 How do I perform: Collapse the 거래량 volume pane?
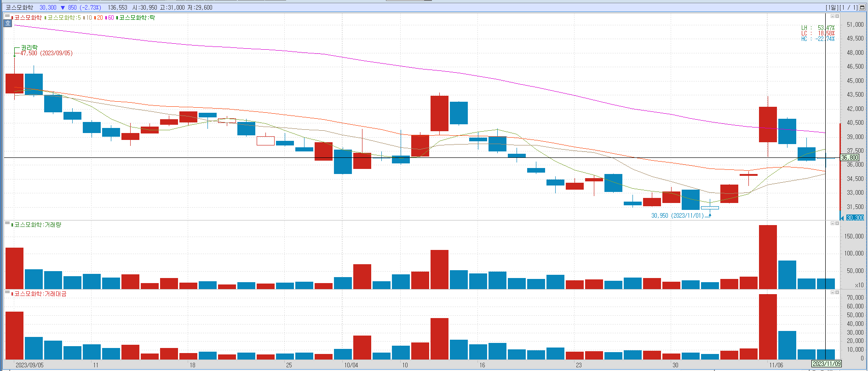tap(832, 223)
